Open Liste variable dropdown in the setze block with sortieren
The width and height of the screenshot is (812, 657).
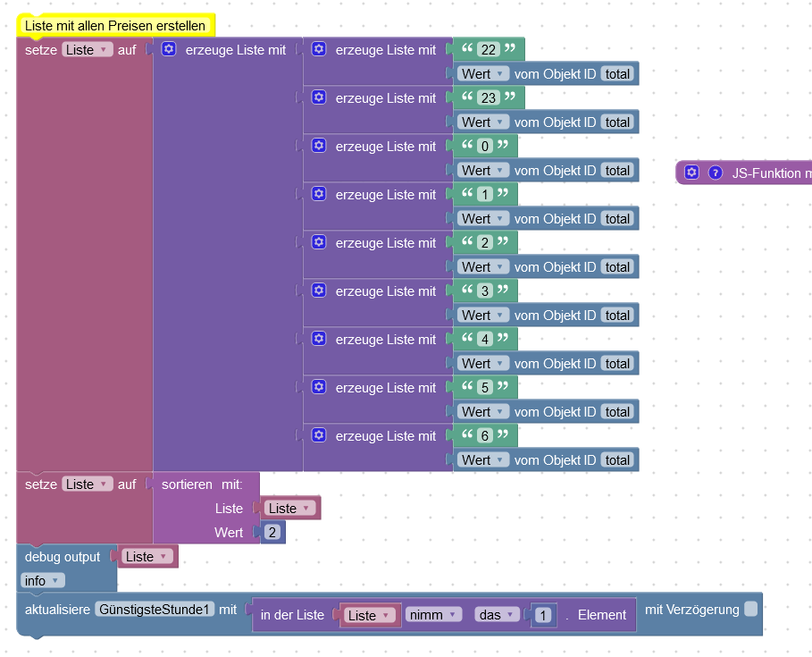coord(87,484)
